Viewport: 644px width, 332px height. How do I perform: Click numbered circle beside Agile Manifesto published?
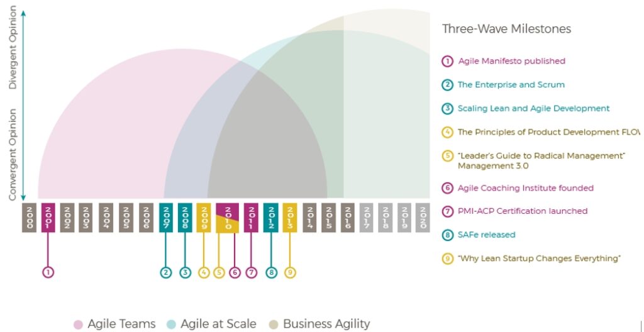[x=447, y=61]
